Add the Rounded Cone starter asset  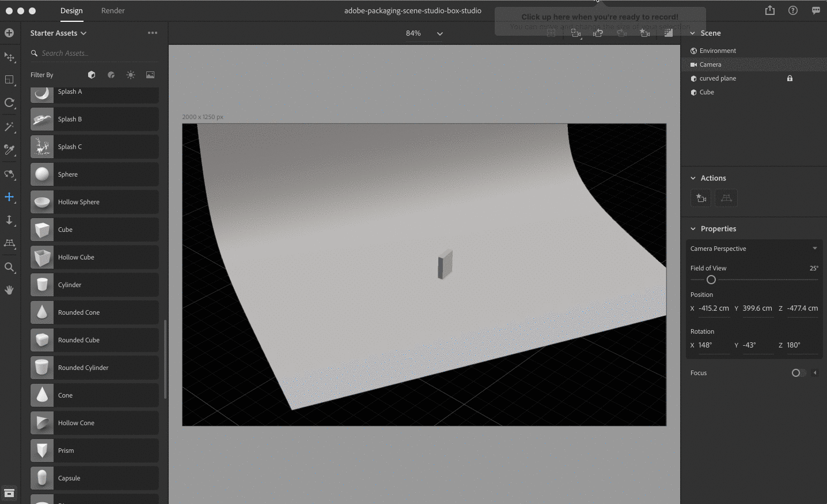coord(94,312)
